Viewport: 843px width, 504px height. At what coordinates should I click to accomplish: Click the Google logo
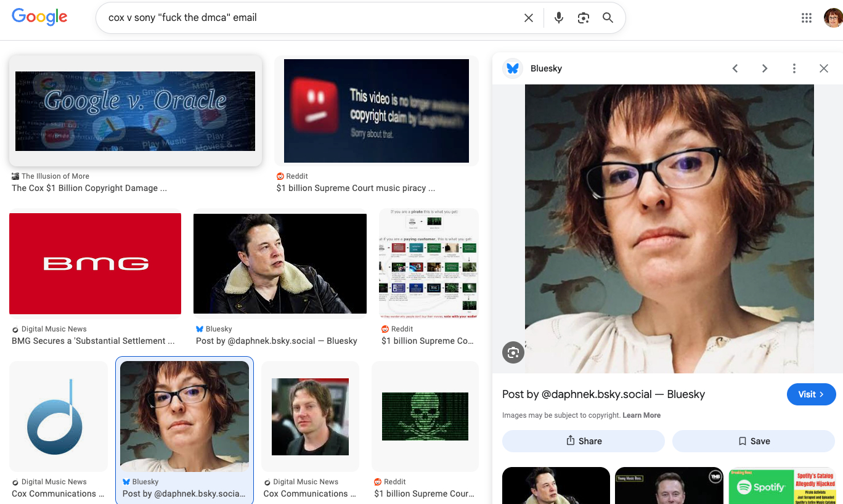point(39,17)
